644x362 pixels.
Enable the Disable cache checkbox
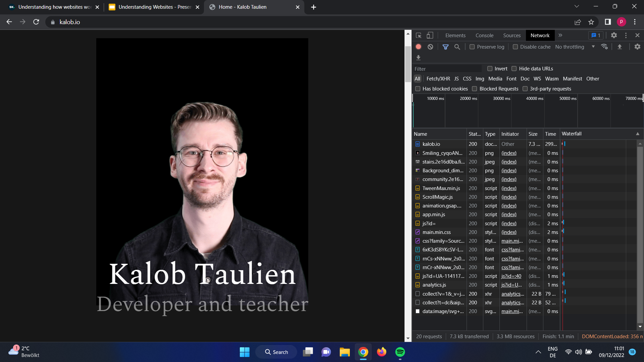pos(515,47)
